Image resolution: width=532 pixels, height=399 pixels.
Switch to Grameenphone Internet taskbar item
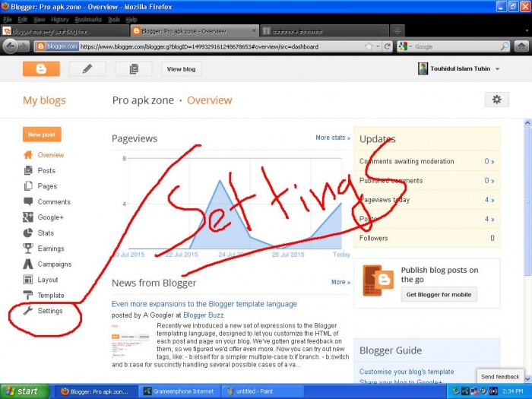[179, 391]
